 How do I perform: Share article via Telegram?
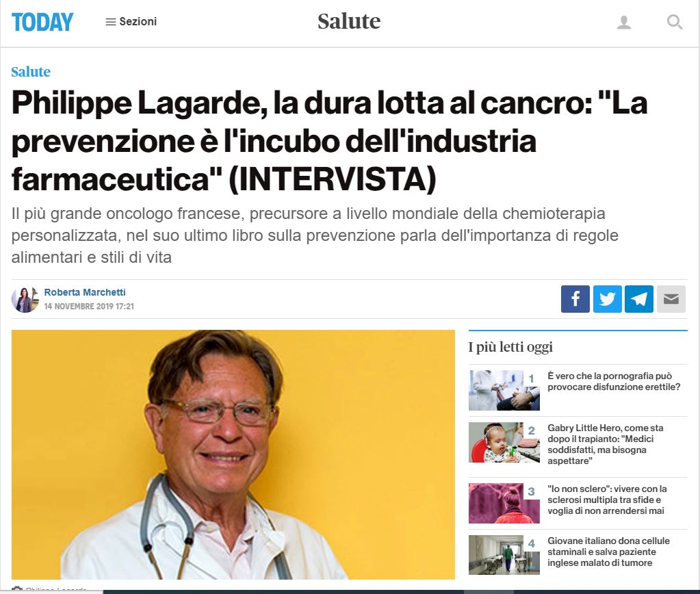click(639, 299)
